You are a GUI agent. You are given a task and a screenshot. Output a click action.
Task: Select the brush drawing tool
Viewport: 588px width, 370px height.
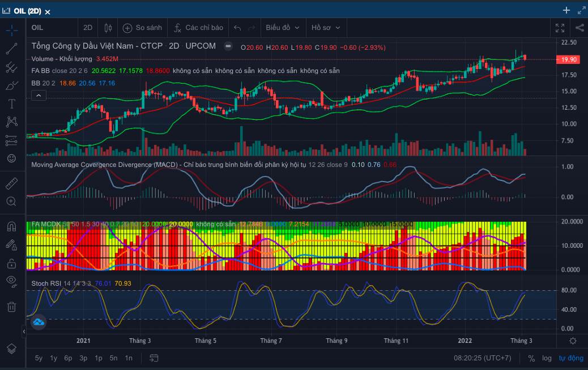(12, 85)
